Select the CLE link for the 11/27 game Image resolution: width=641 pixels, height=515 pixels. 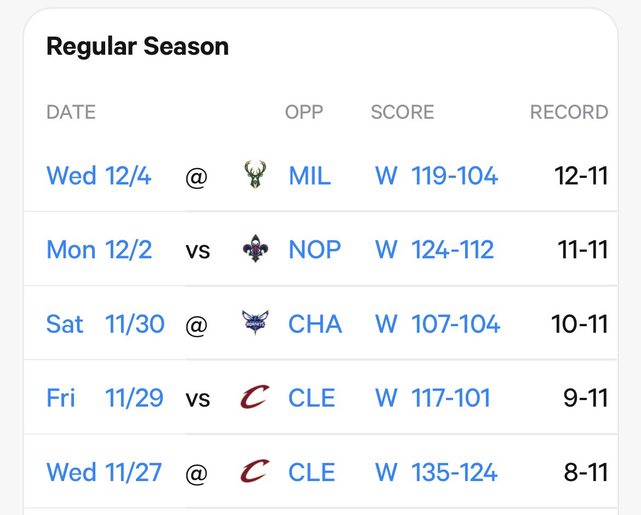(x=311, y=471)
